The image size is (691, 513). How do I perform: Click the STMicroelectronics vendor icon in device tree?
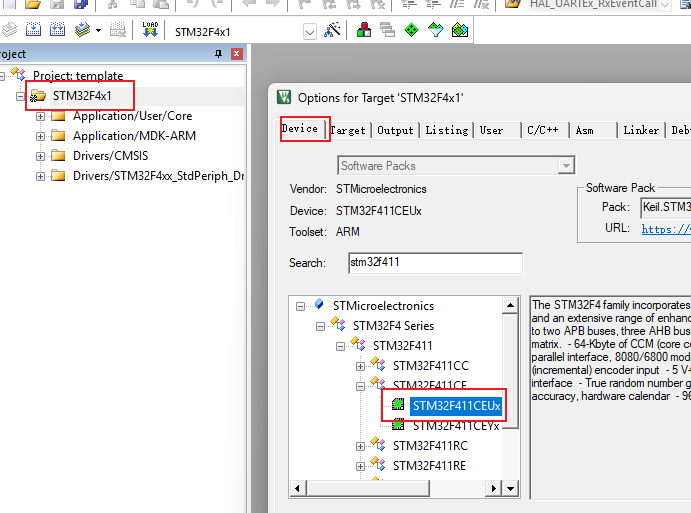click(x=319, y=304)
